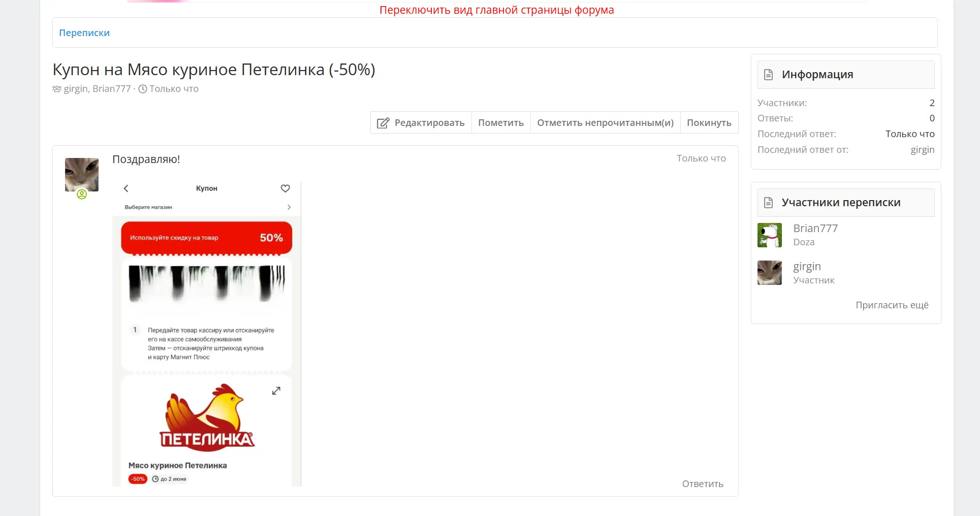
Task: Click girgin name under the conversation title
Action: (x=76, y=89)
